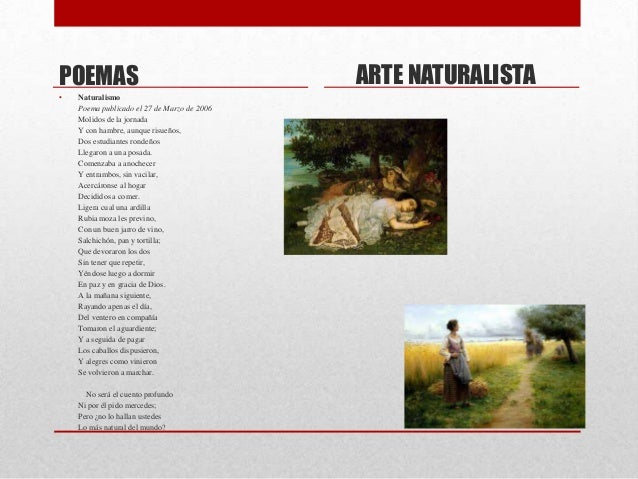Click the line 'Se volvieron a marchar.'
The image size is (638, 479).
coord(116,372)
